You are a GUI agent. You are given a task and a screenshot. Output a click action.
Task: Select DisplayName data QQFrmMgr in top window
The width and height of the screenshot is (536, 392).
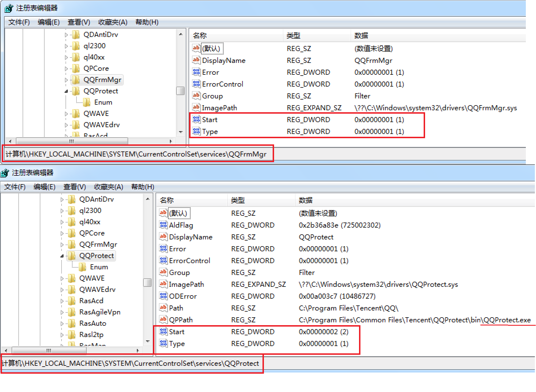(373, 60)
